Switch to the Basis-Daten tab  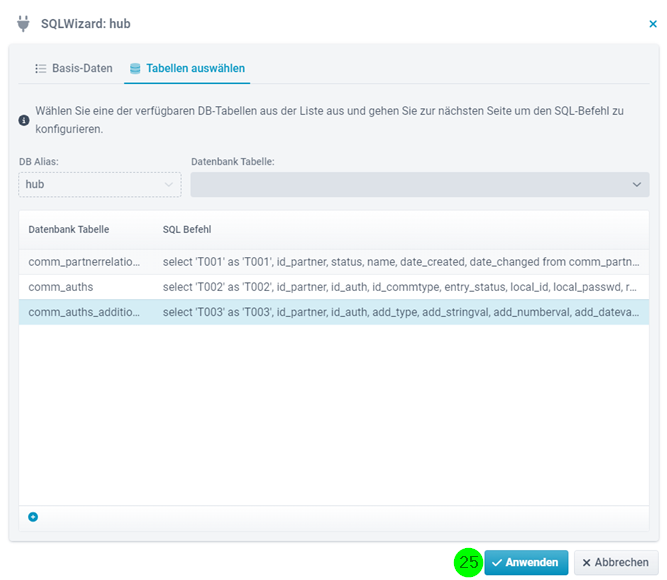[74, 68]
